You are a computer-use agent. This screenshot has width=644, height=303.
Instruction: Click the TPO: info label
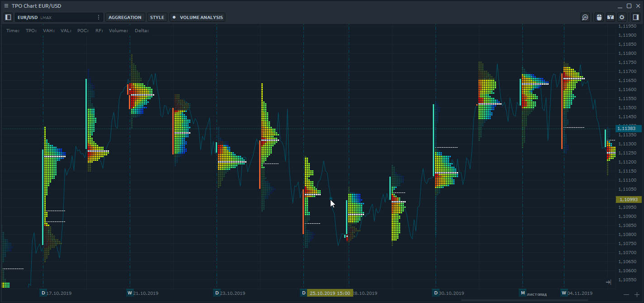coord(31,31)
